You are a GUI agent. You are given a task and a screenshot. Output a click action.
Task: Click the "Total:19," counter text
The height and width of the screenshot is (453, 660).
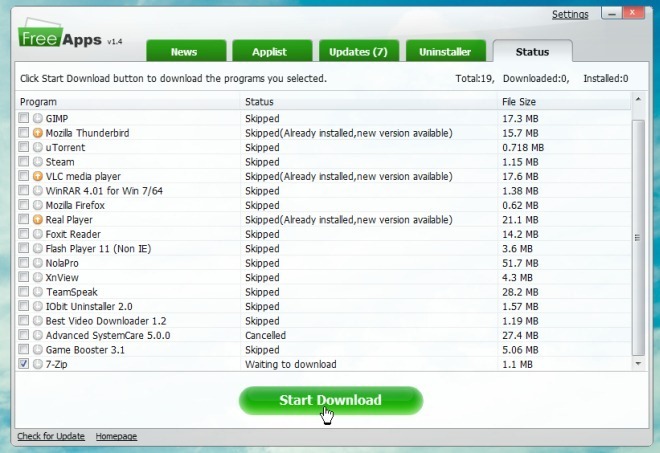(x=475, y=79)
